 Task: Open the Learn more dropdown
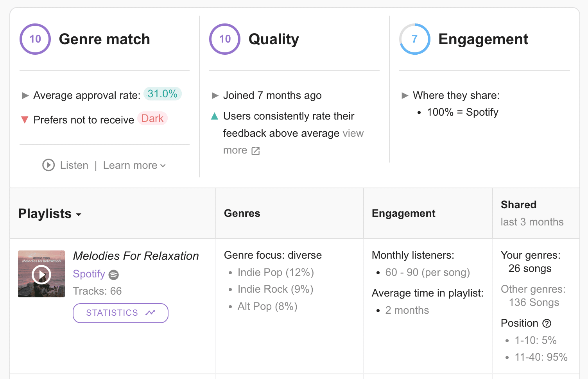[x=134, y=165]
